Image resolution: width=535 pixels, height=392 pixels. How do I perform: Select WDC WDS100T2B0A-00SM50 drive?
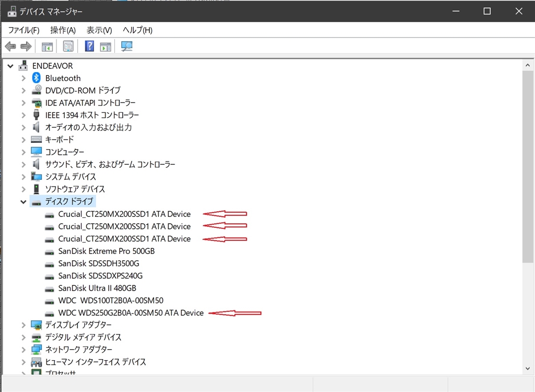pos(111,301)
